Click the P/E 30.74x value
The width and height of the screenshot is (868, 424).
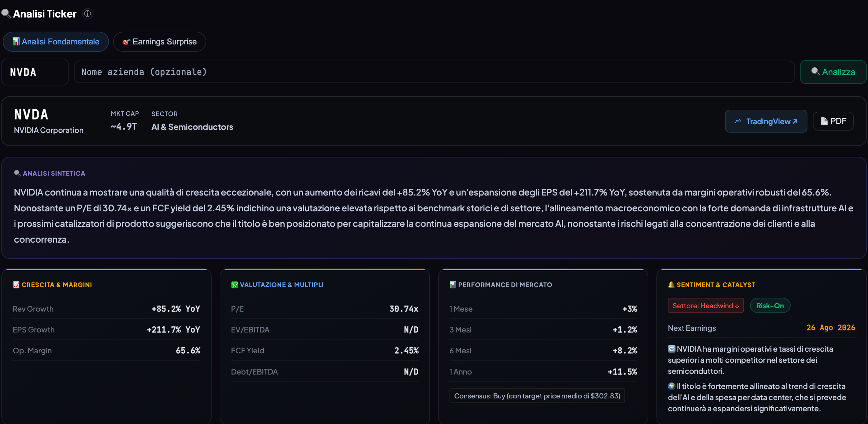coord(404,309)
